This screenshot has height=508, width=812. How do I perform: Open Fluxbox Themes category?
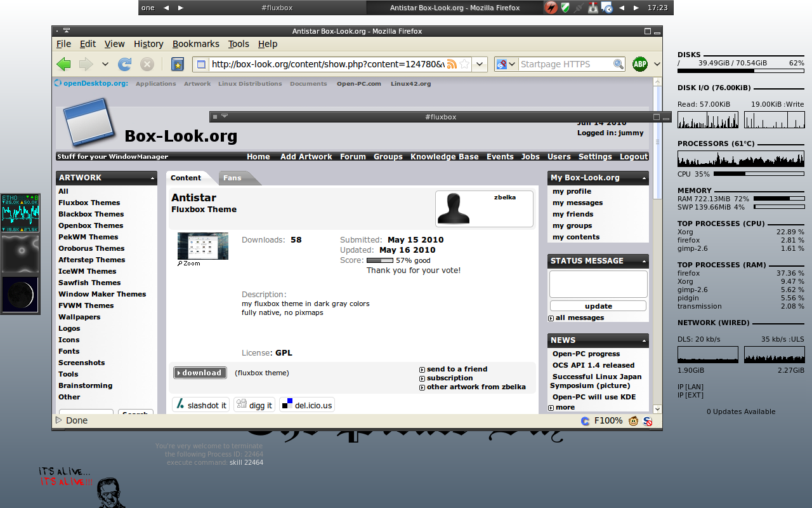89,203
